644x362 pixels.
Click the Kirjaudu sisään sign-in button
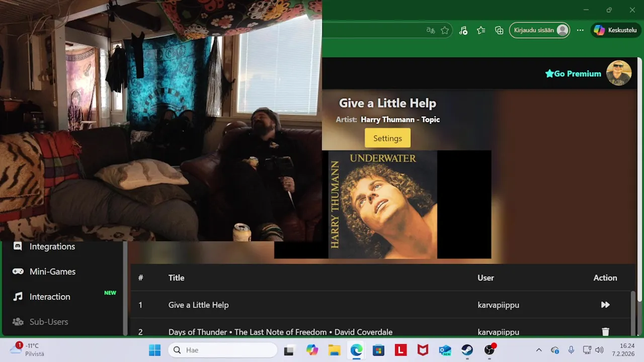539,30
